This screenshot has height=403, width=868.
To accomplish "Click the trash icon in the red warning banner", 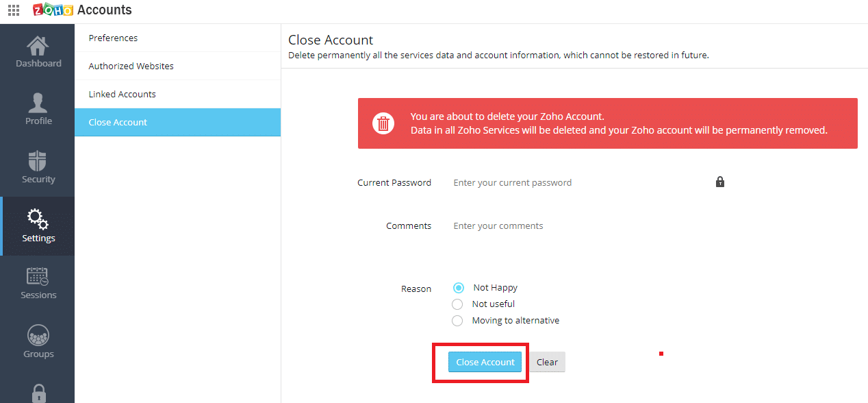I will pyautogui.click(x=383, y=123).
